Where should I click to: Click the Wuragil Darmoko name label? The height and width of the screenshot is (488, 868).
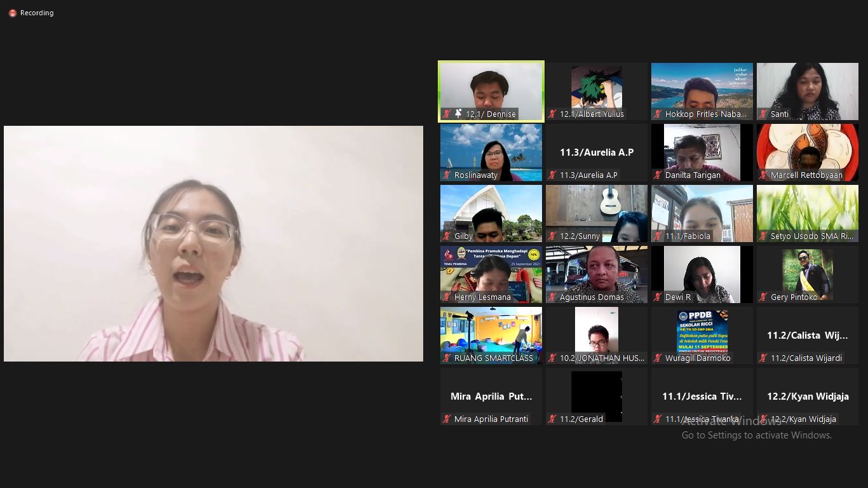point(698,358)
